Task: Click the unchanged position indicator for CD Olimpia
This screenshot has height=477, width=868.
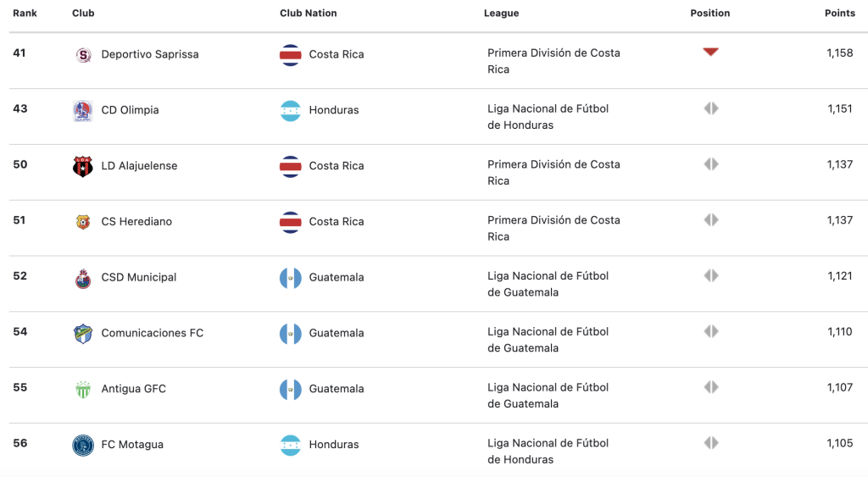Action: pyautogui.click(x=711, y=108)
